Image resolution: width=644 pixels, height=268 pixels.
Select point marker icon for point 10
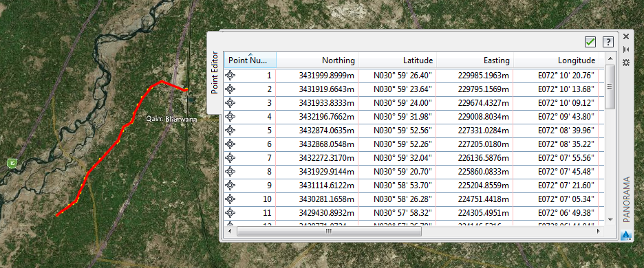point(230,199)
